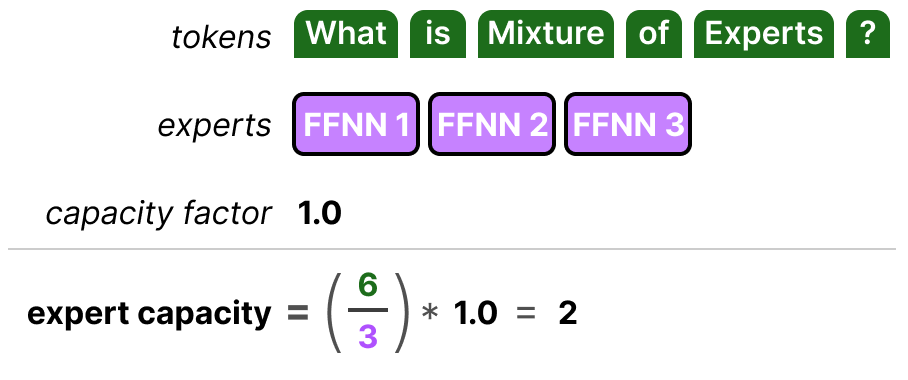Image resolution: width=908 pixels, height=380 pixels.
Task: Click the result value 2
Action: 568,313
